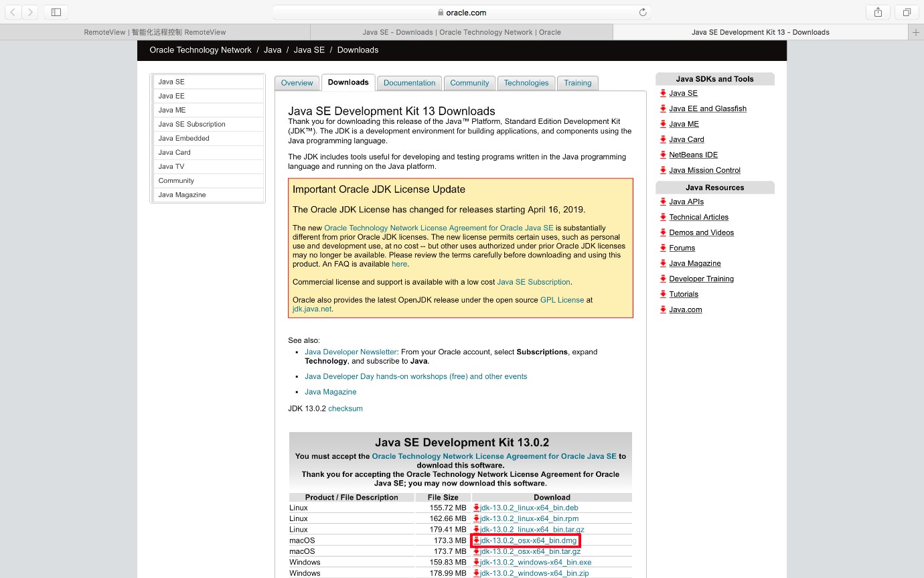The height and width of the screenshot is (578, 924).
Task: Click Oracle Technology Network breadcrumb link
Action: pyautogui.click(x=200, y=50)
